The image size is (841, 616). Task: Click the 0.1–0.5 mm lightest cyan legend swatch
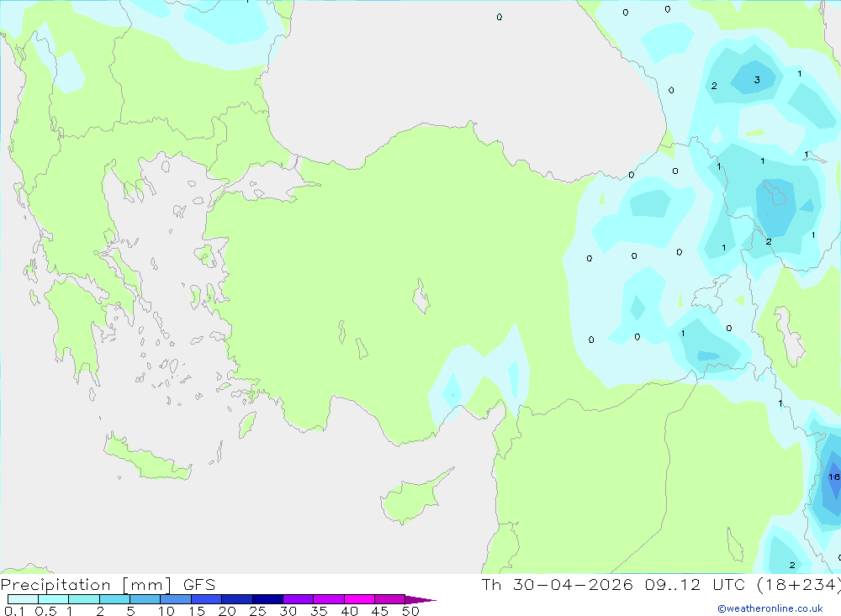(x=23, y=599)
